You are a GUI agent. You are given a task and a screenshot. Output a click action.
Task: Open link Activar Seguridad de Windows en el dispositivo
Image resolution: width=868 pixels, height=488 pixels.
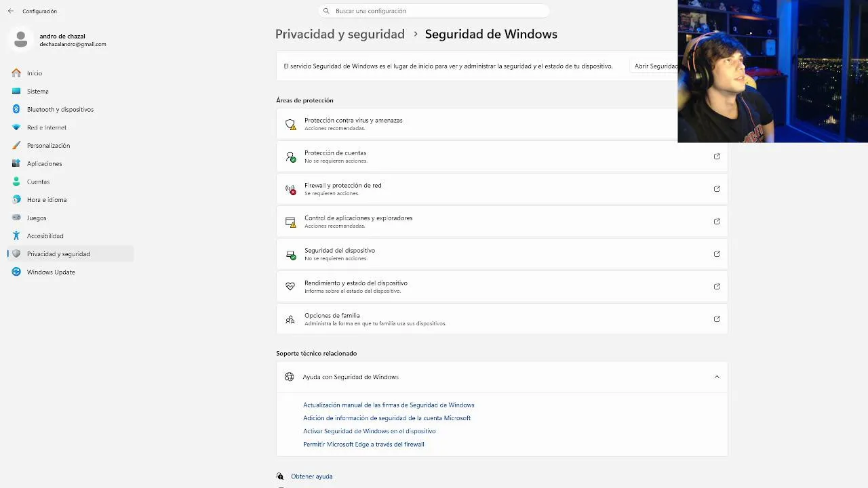pos(370,431)
